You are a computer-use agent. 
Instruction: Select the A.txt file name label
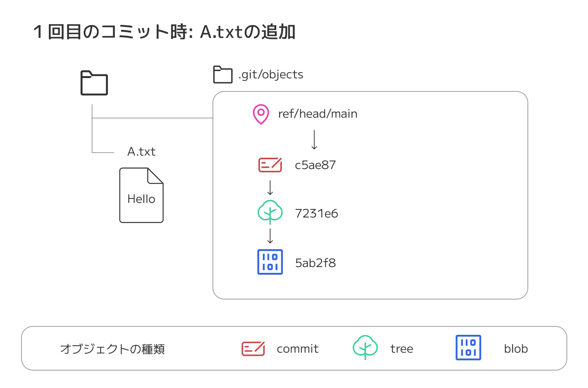tap(141, 152)
